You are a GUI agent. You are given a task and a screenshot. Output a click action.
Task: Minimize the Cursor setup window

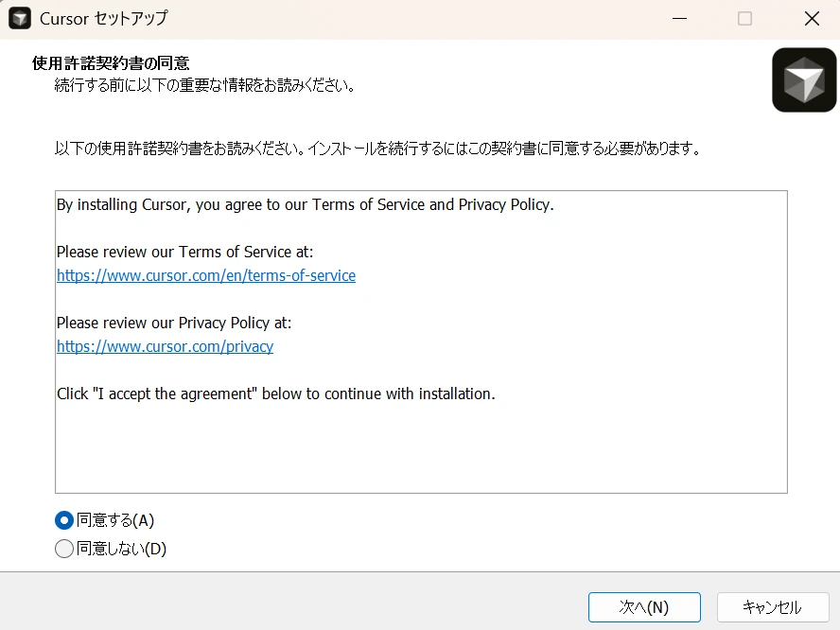point(679,18)
